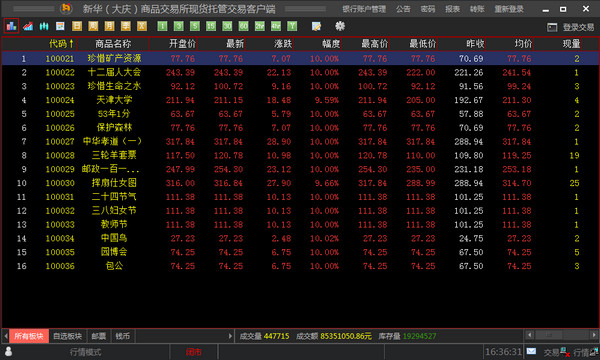The image size is (600, 360).
Task: Click the orange X period icon
Action: point(142,26)
